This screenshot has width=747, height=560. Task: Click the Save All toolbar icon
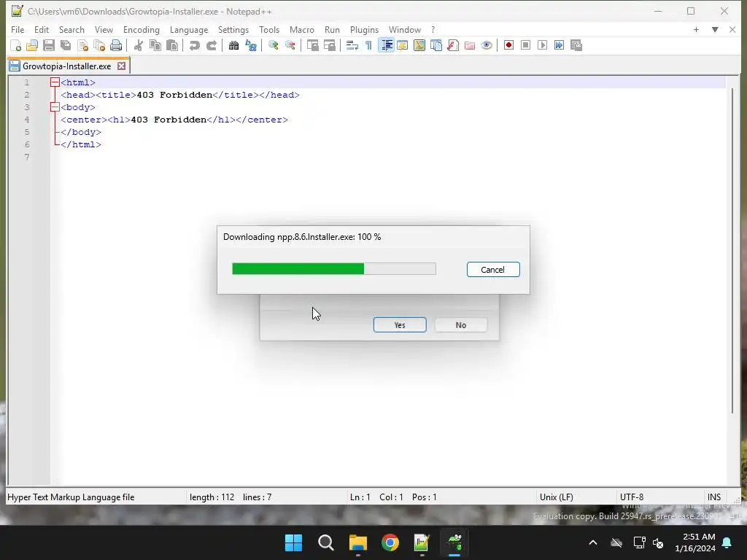[65, 45]
